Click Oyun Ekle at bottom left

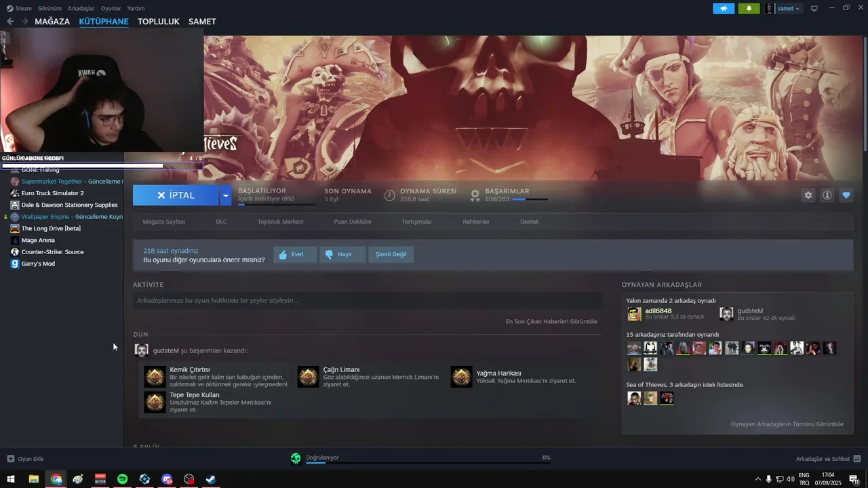[x=25, y=459]
